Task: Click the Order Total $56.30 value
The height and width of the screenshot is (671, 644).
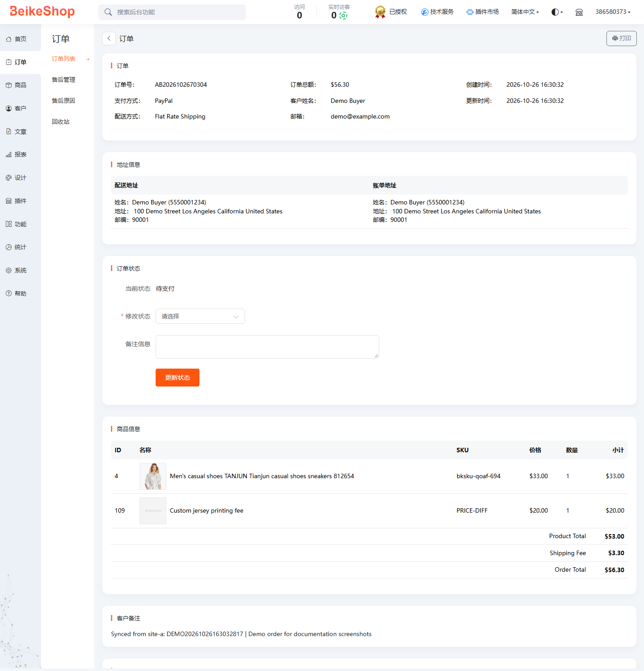Action: point(614,570)
